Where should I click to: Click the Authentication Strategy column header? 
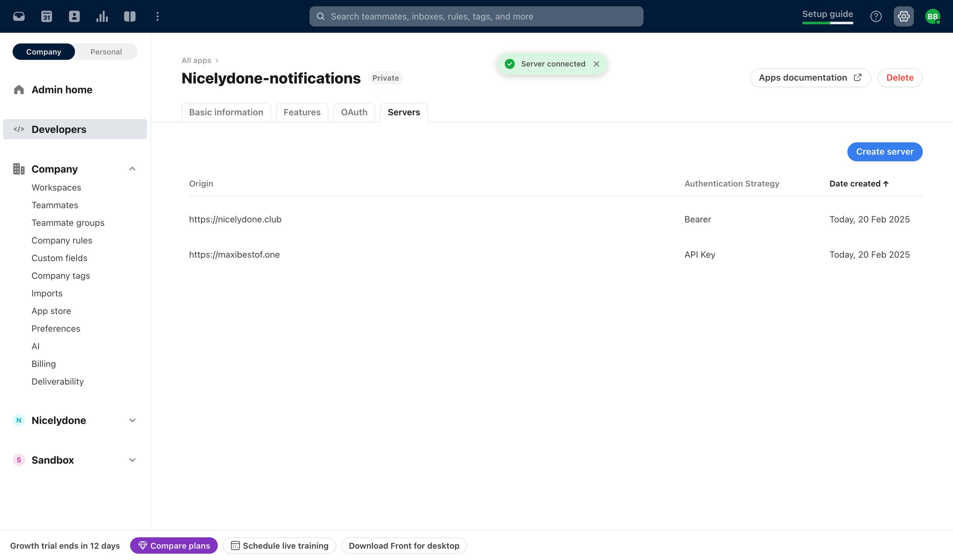click(x=732, y=184)
